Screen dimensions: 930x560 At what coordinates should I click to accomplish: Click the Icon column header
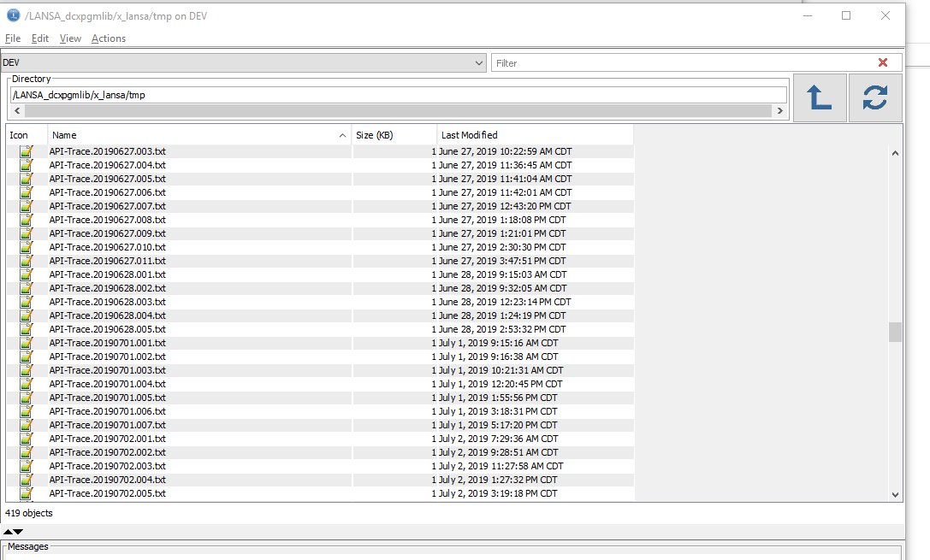pyautogui.click(x=27, y=135)
